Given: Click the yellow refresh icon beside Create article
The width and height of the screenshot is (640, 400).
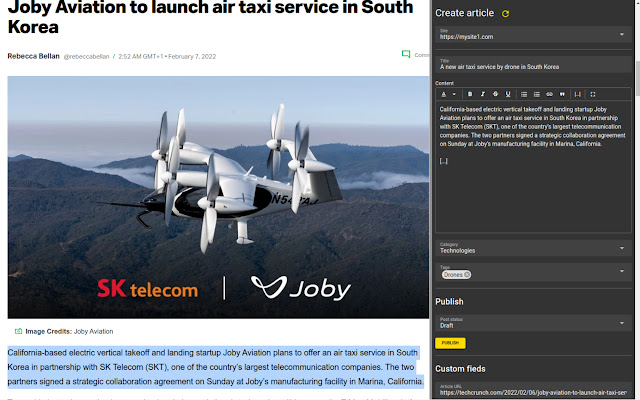Looking at the screenshot, I should pos(505,13).
